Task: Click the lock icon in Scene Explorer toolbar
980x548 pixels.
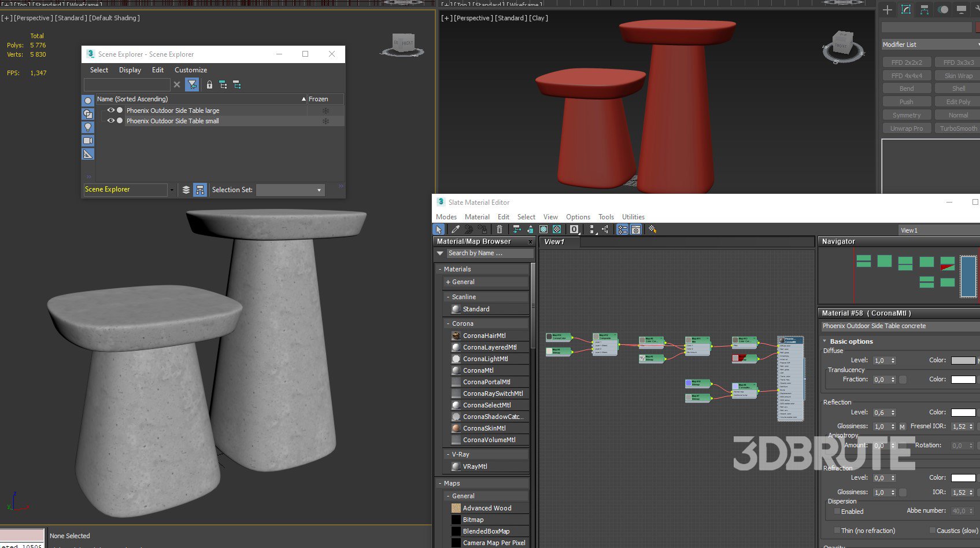Action: [x=209, y=85]
